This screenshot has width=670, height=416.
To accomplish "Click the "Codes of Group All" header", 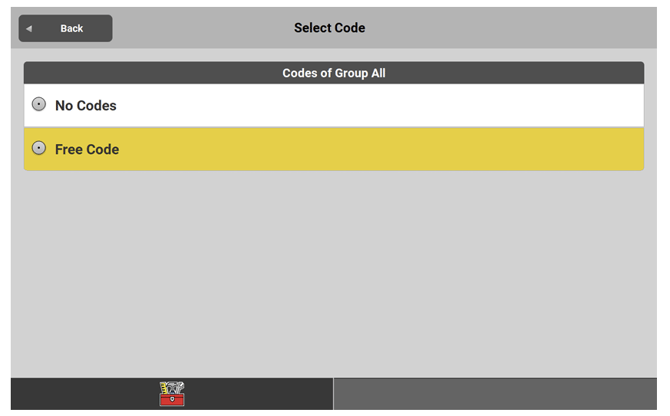I will [x=334, y=73].
